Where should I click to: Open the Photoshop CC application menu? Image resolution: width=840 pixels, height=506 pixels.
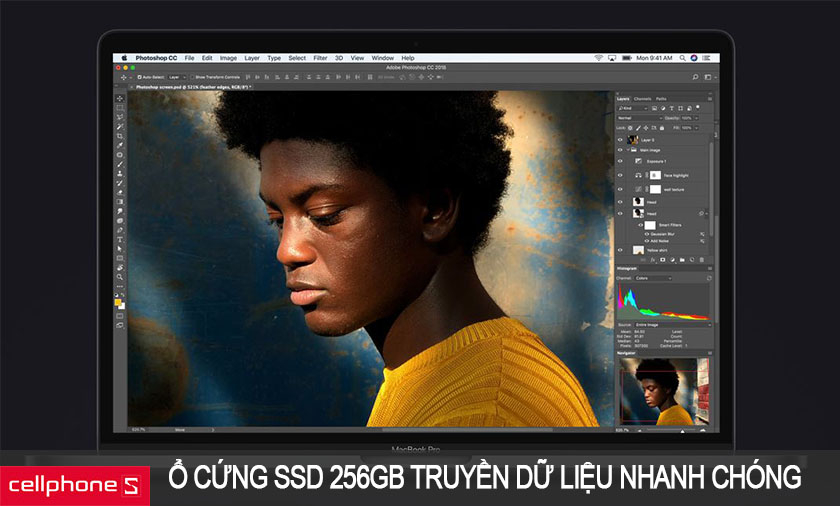(156, 58)
